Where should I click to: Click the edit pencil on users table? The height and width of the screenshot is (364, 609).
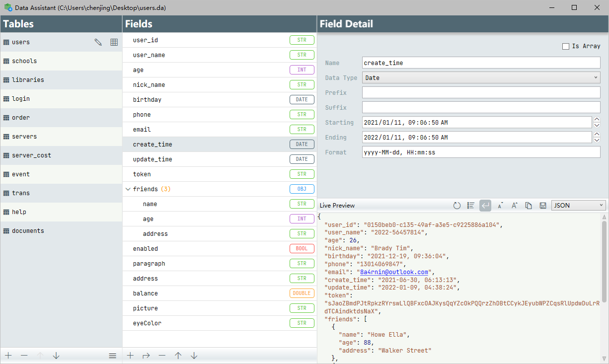tap(98, 42)
